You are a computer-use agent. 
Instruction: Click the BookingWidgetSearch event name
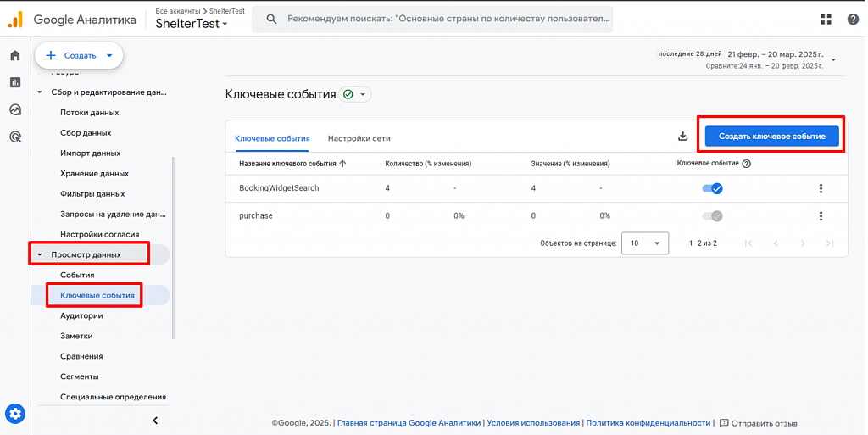pyautogui.click(x=279, y=188)
